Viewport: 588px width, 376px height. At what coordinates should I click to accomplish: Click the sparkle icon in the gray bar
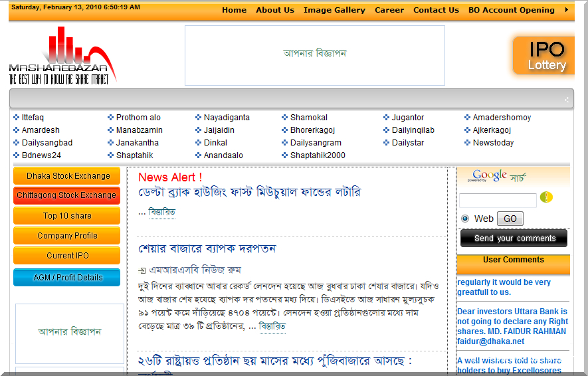click(x=567, y=100)
